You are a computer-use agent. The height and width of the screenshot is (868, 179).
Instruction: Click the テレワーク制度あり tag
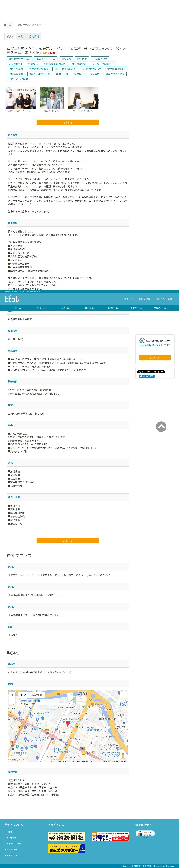(103, 64)
